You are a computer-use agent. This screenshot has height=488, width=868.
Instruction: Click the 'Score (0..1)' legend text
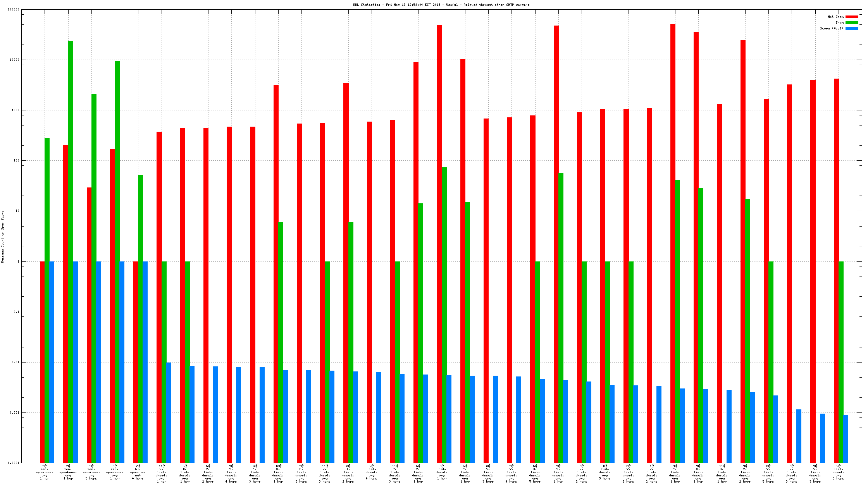(x=832, y=28)
